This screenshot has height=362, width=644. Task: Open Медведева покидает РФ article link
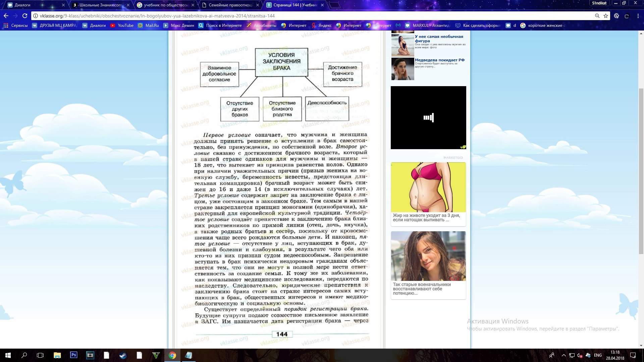(x=439, y=60)
